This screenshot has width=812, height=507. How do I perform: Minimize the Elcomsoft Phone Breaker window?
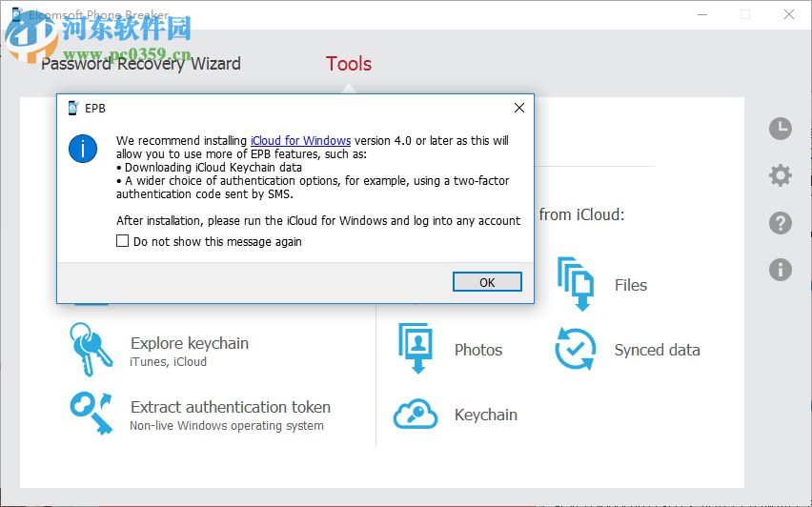tap(702, 14)
